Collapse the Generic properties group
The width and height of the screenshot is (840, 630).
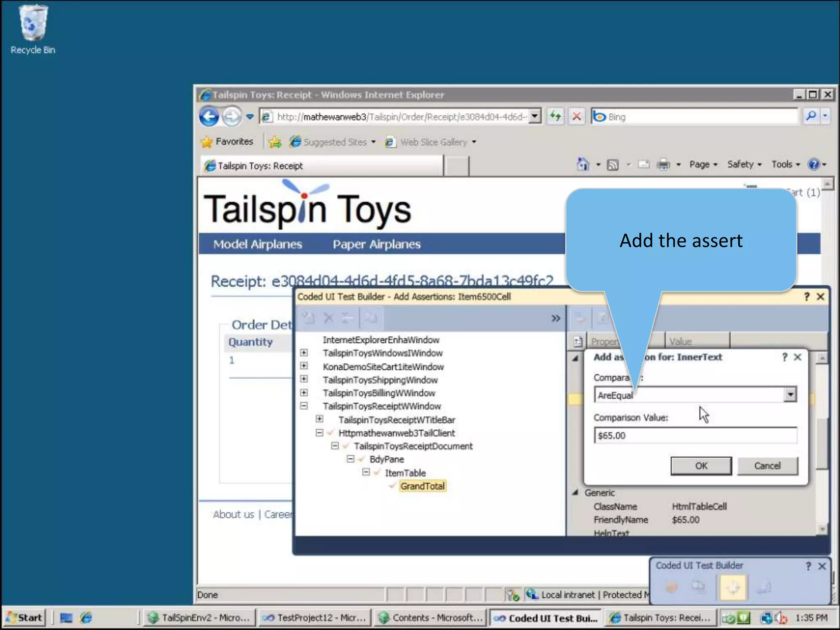pyautogui.click(x=575, y=493)
